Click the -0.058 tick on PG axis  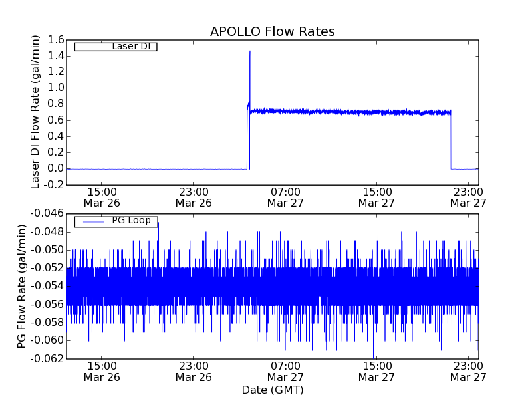47,323
